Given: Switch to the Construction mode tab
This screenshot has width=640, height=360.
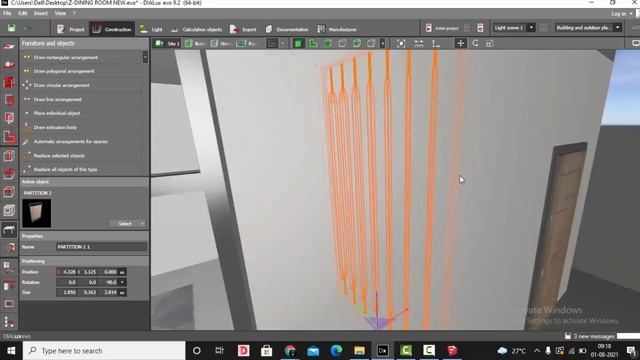Looking at the screenshot, I should (112, 29).
